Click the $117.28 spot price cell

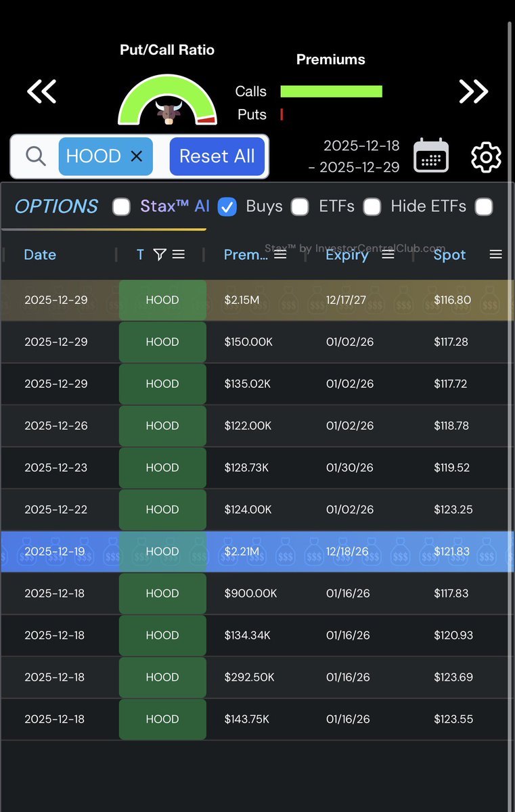point(451,342)
